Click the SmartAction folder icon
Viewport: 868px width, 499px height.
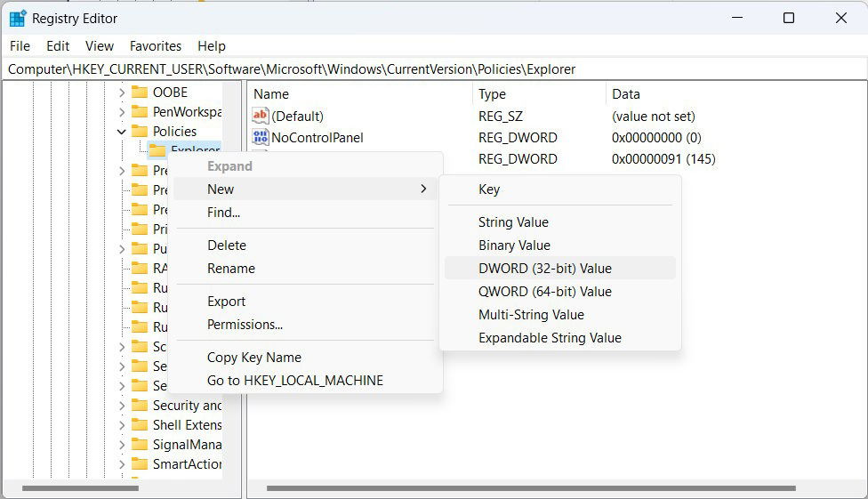[140, 464]
